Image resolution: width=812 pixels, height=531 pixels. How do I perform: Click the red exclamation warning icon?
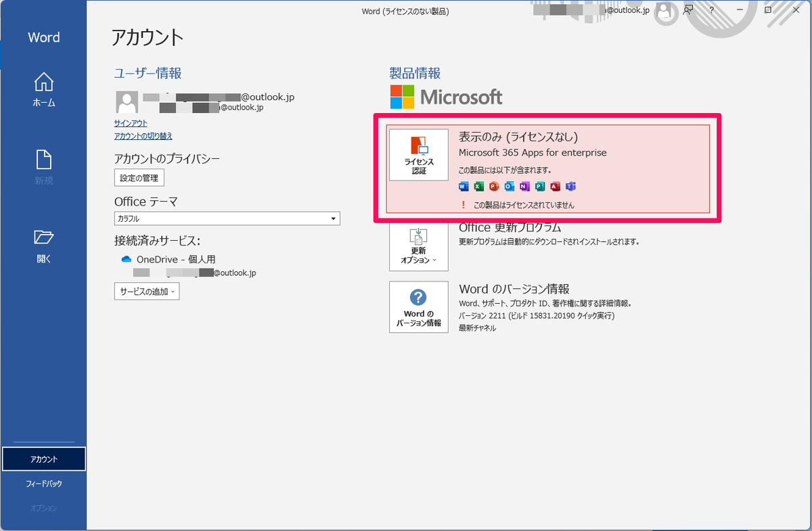464,204
